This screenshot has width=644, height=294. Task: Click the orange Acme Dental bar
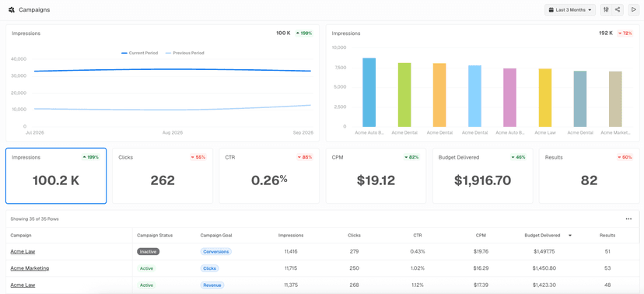(x=439, y=95)
